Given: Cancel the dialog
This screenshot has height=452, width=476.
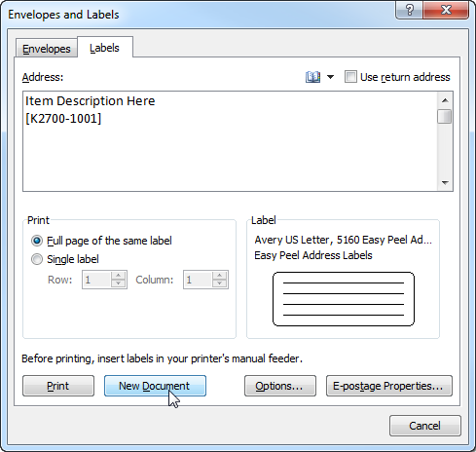Looking at the screenshot, I should tap(425, 426).
